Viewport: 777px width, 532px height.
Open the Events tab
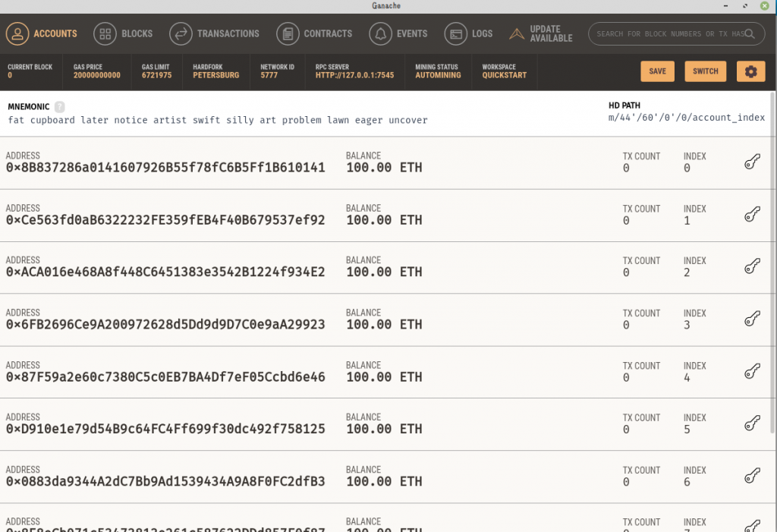coord(398,33)
